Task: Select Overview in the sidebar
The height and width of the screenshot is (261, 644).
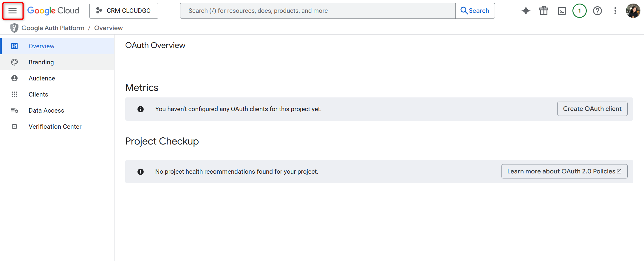Action: (41, 46)
